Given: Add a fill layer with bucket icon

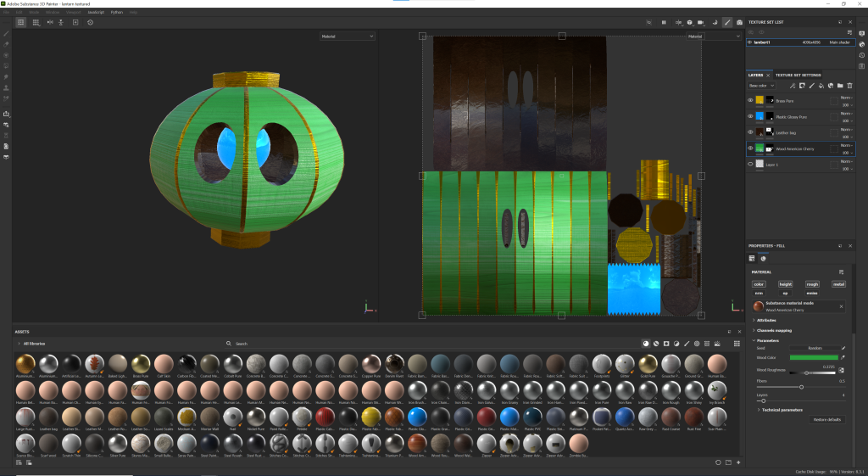Looking at the screenshot, I should pos(821,86).
